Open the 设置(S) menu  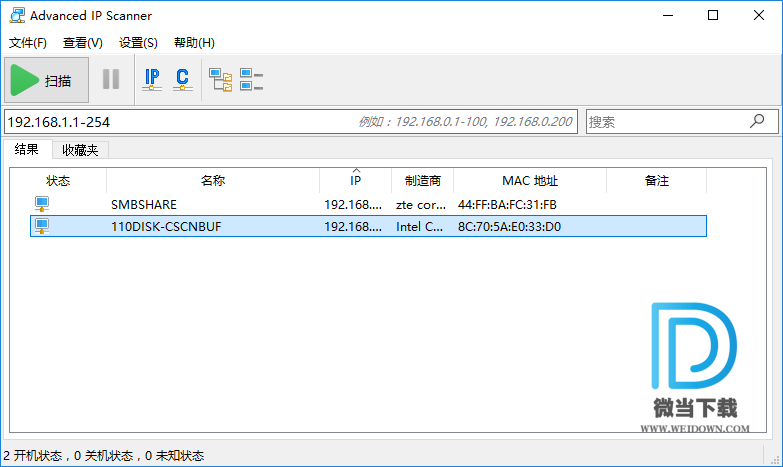pos(138,43)
